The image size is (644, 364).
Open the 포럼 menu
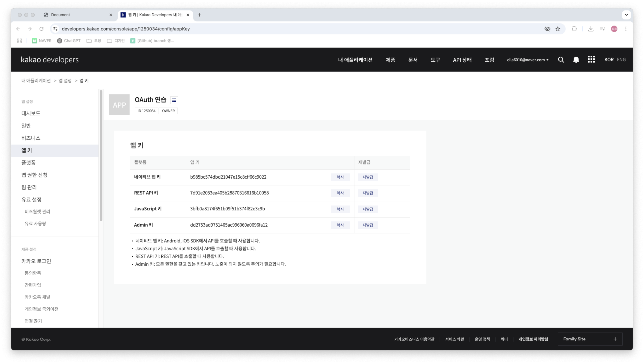click(489, 60)
